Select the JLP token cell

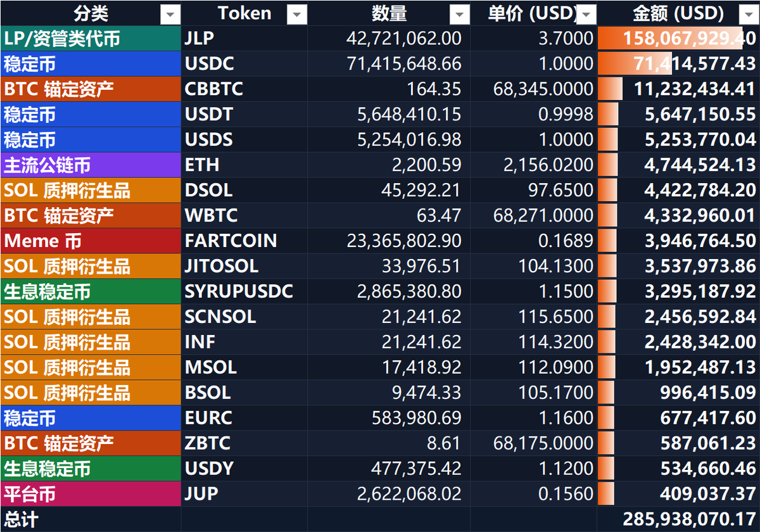pyautogui.click(x=244, y=39)
